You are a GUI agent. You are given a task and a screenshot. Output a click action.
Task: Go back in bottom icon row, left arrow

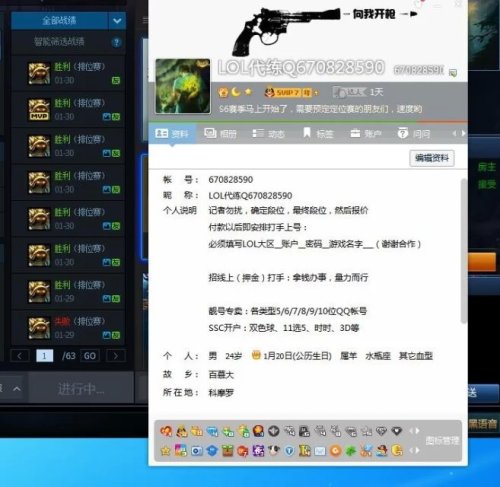[411, 451]
